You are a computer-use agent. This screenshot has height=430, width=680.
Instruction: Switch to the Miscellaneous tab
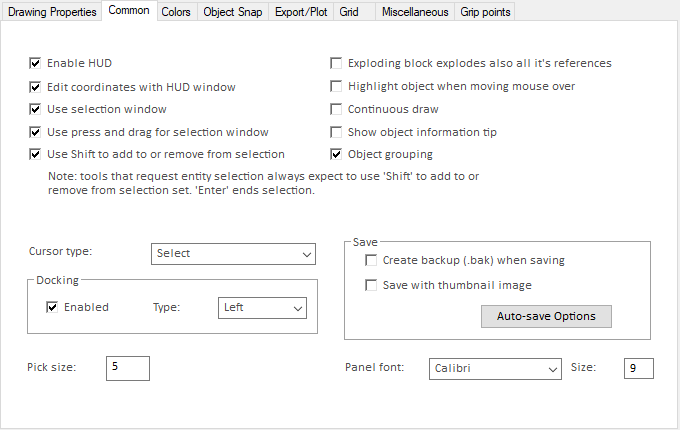pos(415,11)
